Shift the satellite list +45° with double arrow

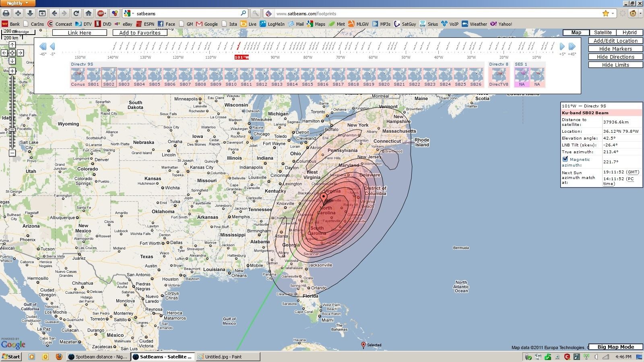click(572, 46)
